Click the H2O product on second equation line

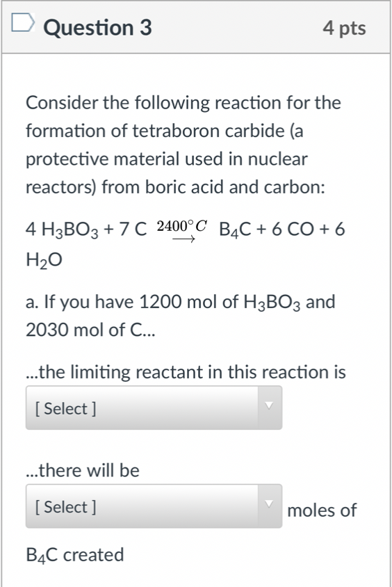(44, 260)
